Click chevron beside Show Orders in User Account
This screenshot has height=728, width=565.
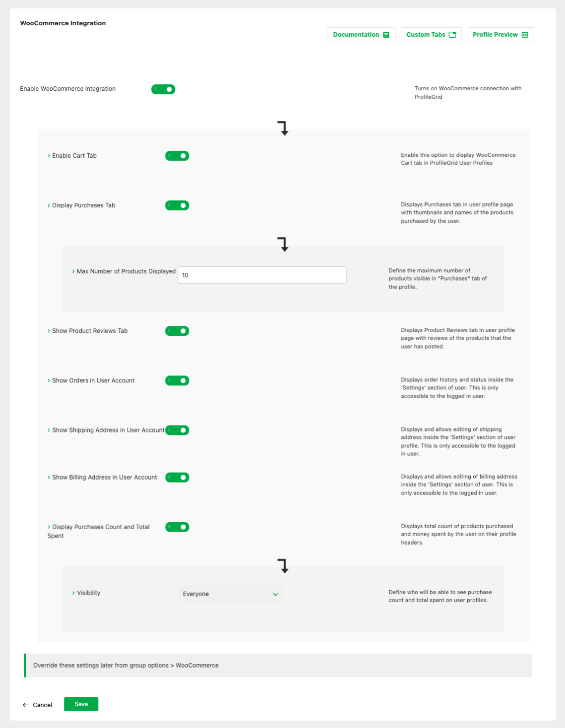pos(49,380)
